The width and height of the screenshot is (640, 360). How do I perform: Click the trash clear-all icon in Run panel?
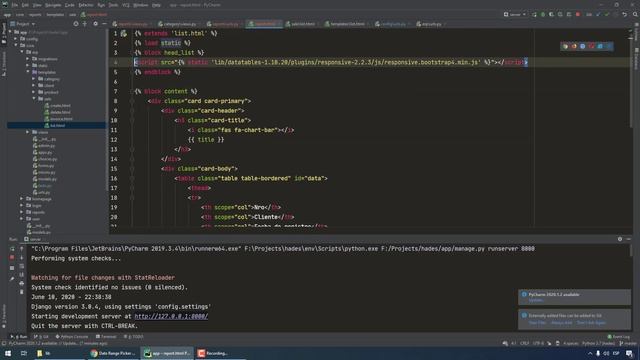[22, 292]
